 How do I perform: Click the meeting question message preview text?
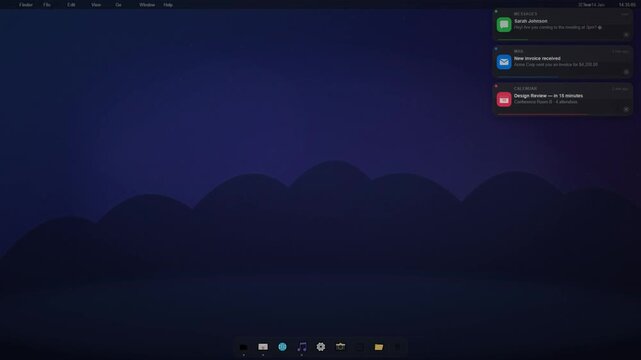click(x=558, y=27)
